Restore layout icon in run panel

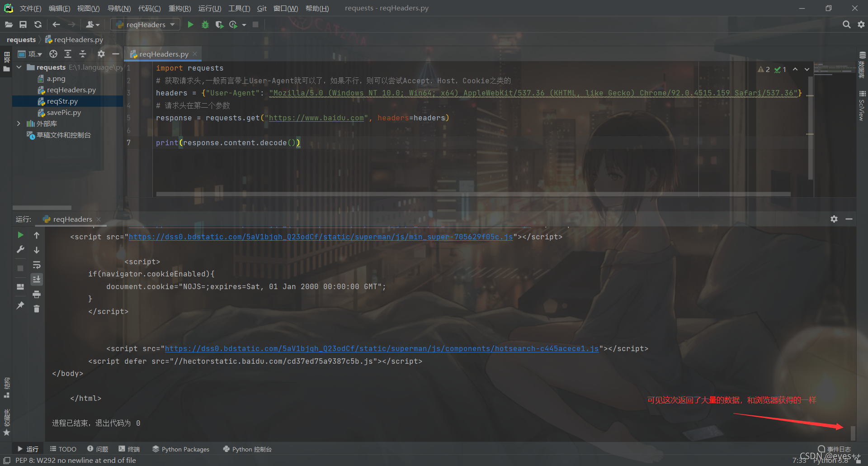click(20, 286)
